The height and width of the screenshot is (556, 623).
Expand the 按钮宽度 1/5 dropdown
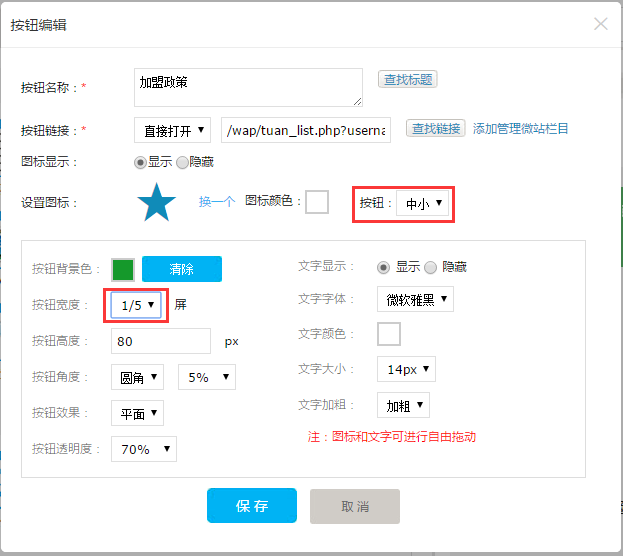(136, 305)
